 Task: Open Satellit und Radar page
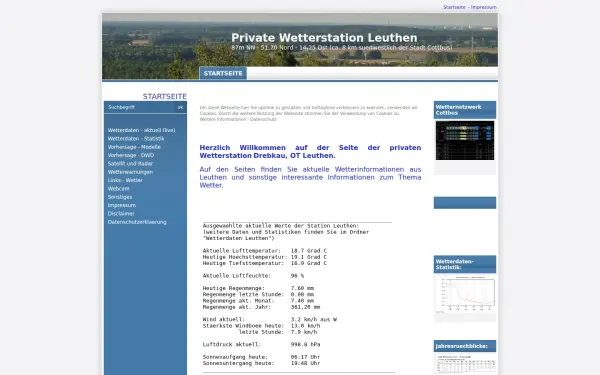point(130,163)
